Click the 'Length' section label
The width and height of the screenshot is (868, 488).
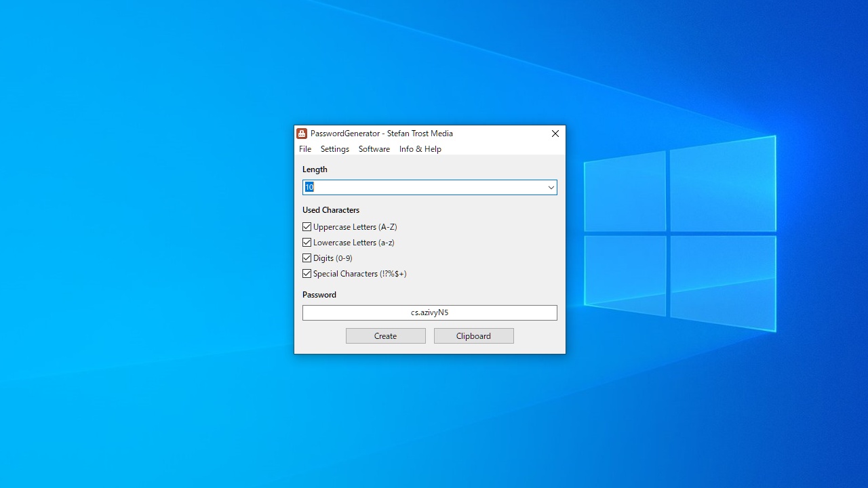coord(315,169)
